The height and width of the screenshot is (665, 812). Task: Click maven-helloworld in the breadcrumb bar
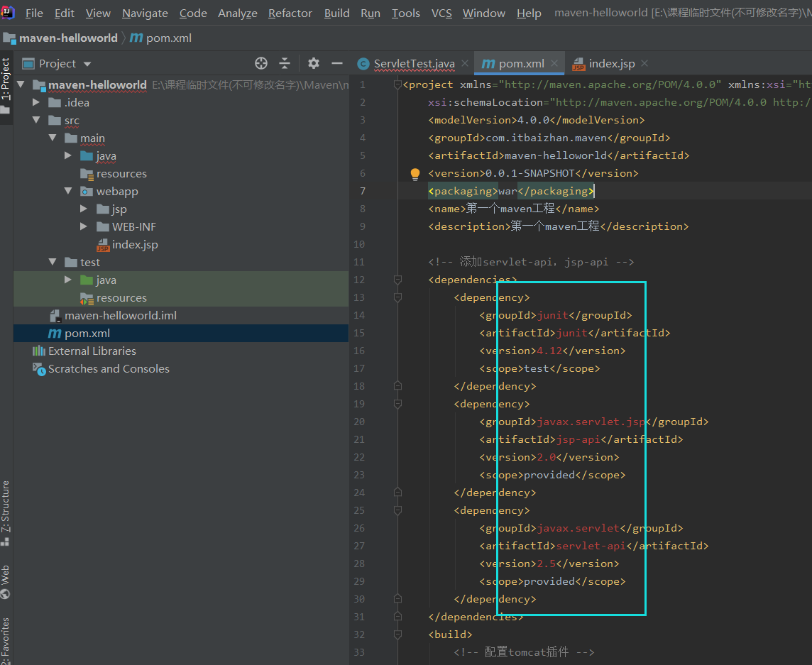click(68, 38)
